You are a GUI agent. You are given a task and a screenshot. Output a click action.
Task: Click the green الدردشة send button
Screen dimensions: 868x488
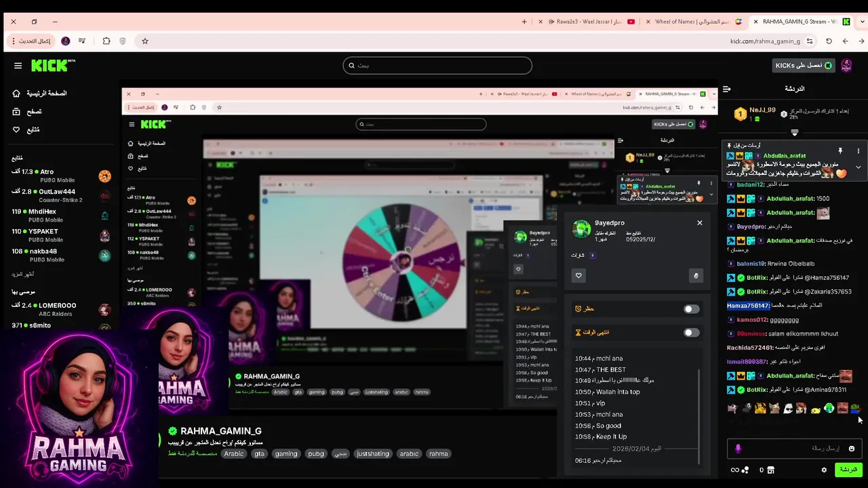(848, 470)
